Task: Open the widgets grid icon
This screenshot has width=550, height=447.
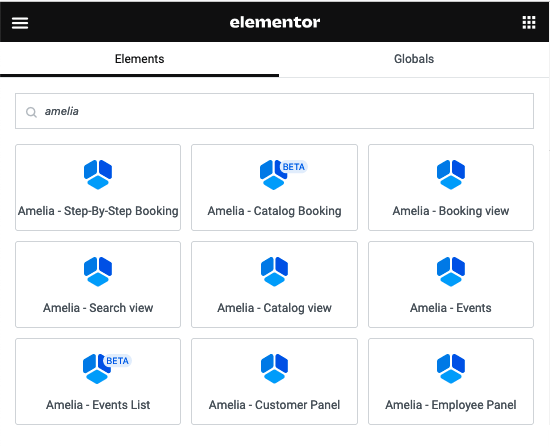Action: click(529, 22)
